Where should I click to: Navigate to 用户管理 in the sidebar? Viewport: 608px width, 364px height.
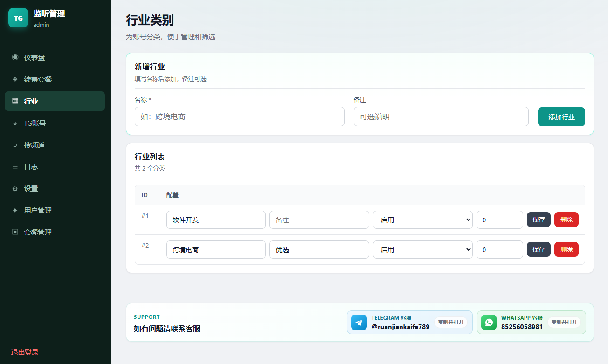click(55, 210)
